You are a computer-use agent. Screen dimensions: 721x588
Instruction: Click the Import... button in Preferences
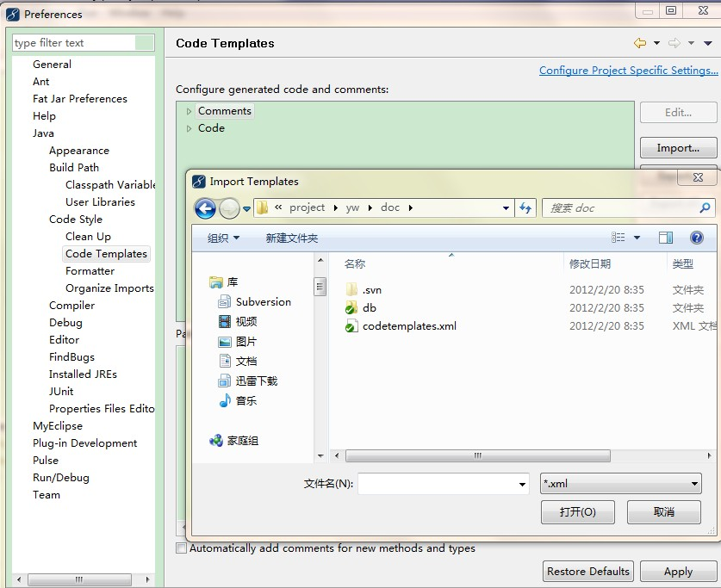point(678,148)
